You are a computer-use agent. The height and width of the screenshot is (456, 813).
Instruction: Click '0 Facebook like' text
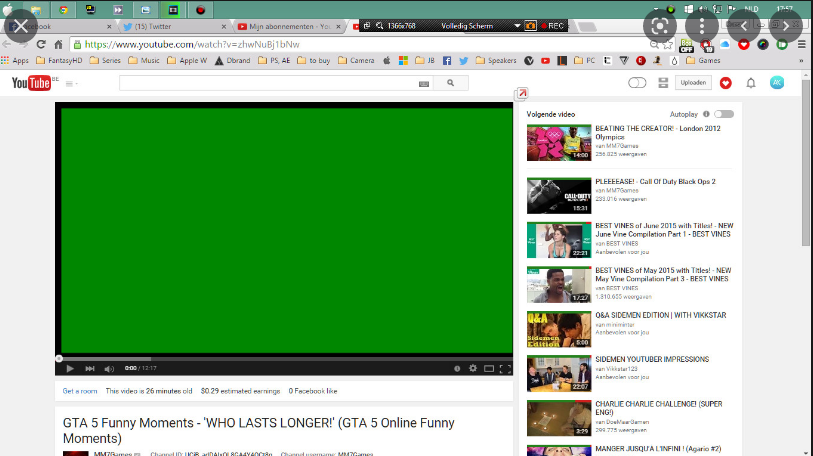(x=313, y=391)
